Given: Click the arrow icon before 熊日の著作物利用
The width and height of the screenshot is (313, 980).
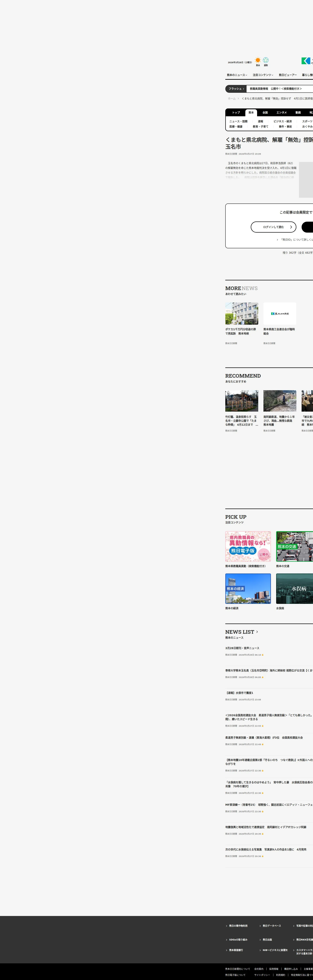Looking at the screenshot, I should click(x=227, y=926).
